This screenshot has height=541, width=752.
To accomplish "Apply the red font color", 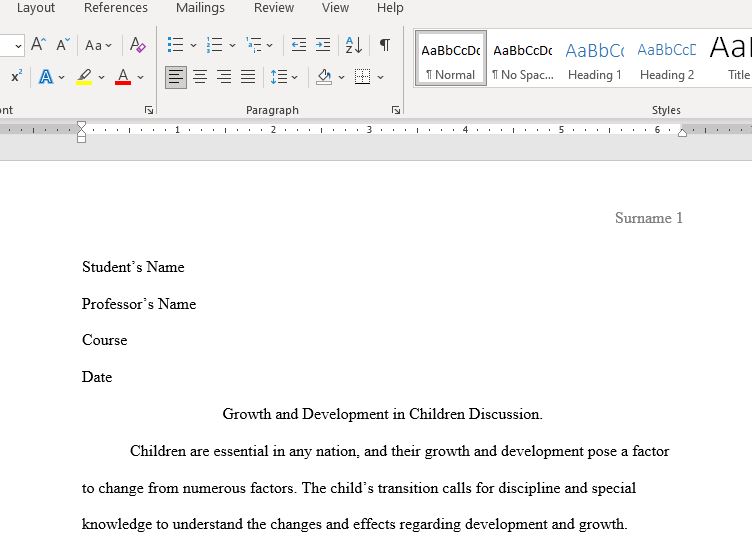I will tap(123, 77).
